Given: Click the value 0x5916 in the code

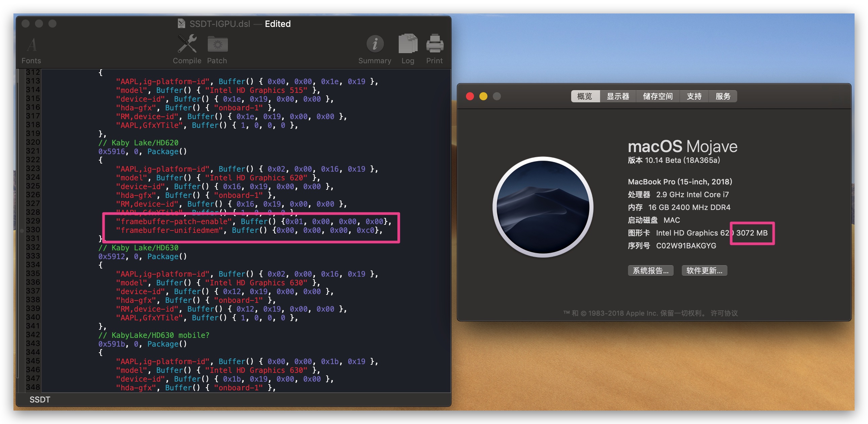Looking at the screenshot, I should [x=112, y=151].
